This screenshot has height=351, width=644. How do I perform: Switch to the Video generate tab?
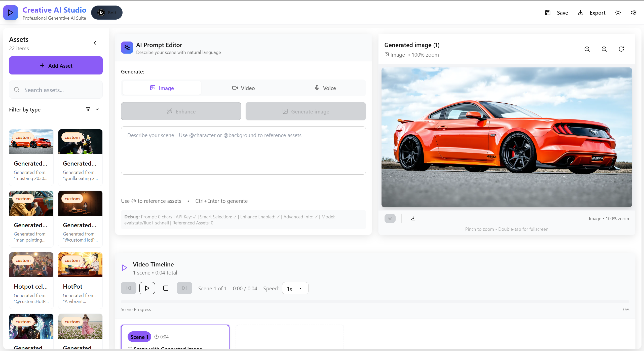pyautogui.click(x=243, y=88)
